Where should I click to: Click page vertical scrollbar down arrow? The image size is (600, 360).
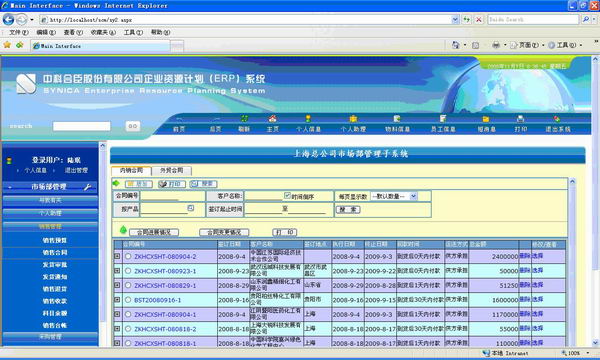tap(595, 342)
